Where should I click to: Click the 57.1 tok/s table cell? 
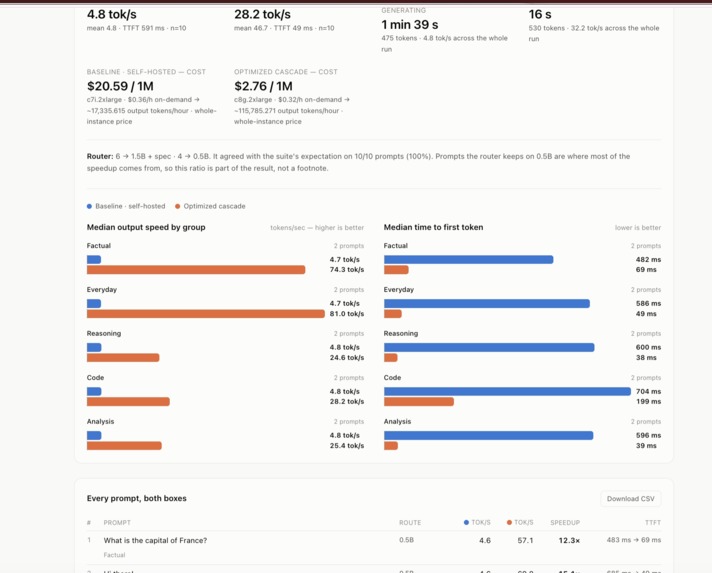pyautogui.click(x=525, y=540)
